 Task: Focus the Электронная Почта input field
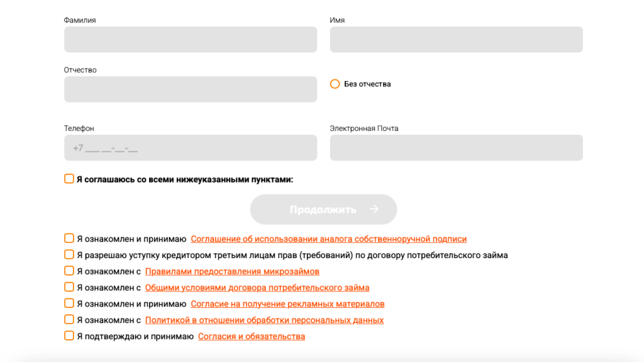tap(456, 148)
